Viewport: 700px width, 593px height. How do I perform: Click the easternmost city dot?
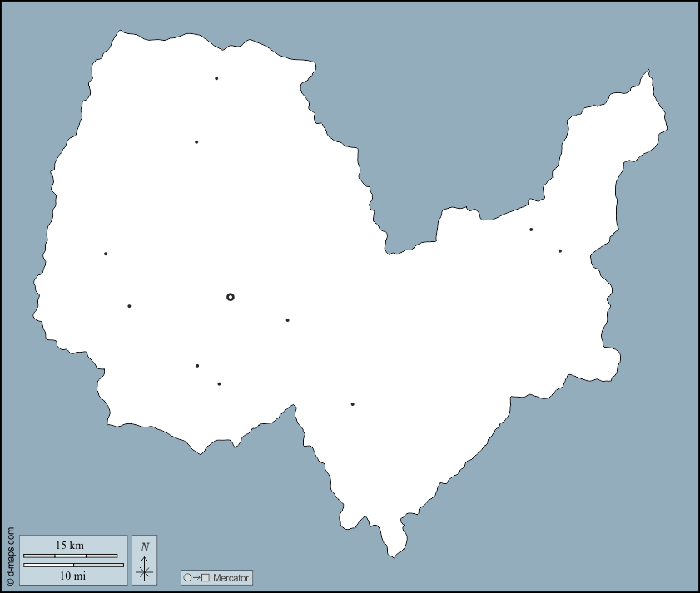tap(560, 251)
